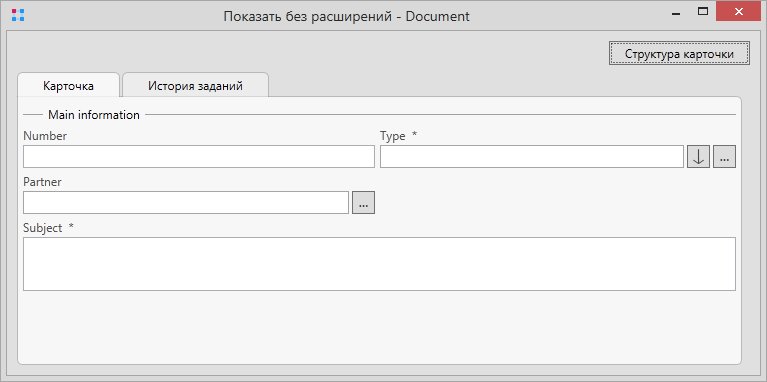The height and width of the screenshot is (382, 767).
Task: Click the Number field label
Action: (x=45, y=136)
